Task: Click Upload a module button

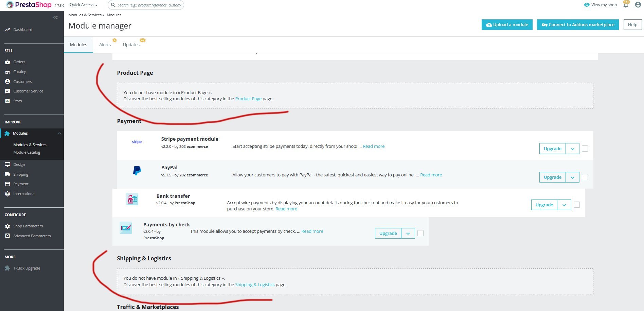Action: click(507, 24)
